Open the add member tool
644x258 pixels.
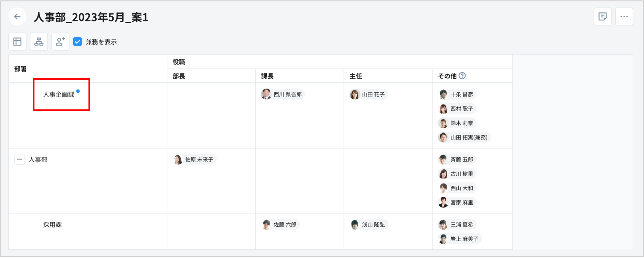(x=60, y=41)
